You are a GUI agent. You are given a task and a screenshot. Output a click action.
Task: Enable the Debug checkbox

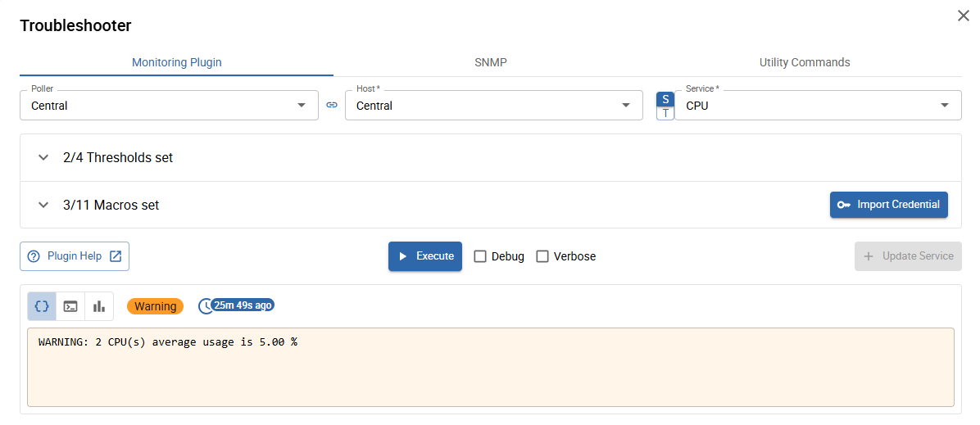pyautogui.click(x=480, y=256)
